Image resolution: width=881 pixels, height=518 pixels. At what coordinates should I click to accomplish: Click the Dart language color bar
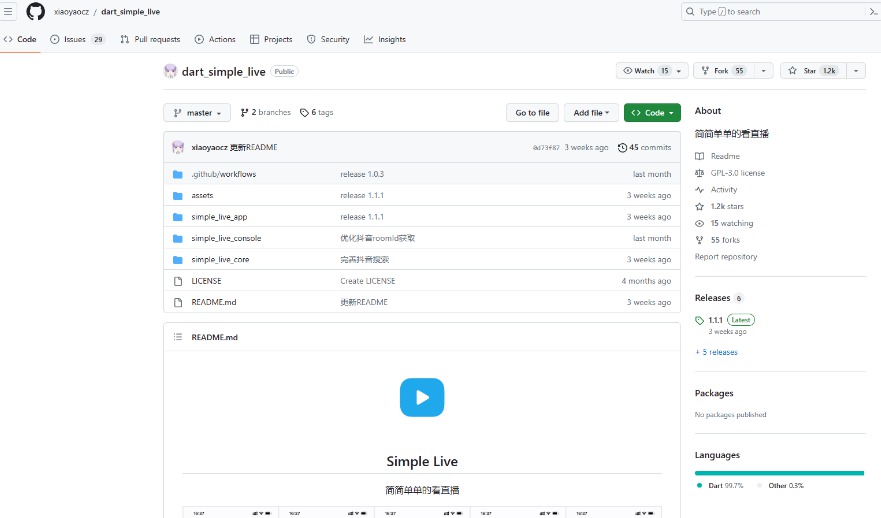coord(779,473)
